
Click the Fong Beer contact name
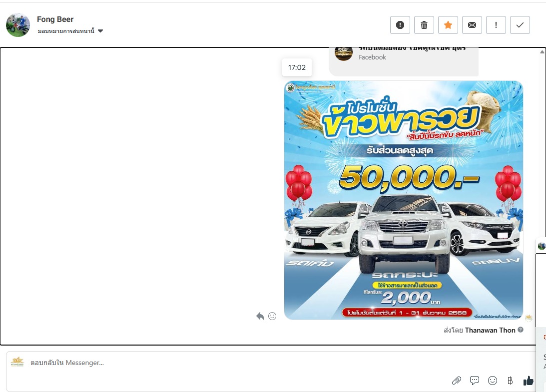(x=55, y=19)
